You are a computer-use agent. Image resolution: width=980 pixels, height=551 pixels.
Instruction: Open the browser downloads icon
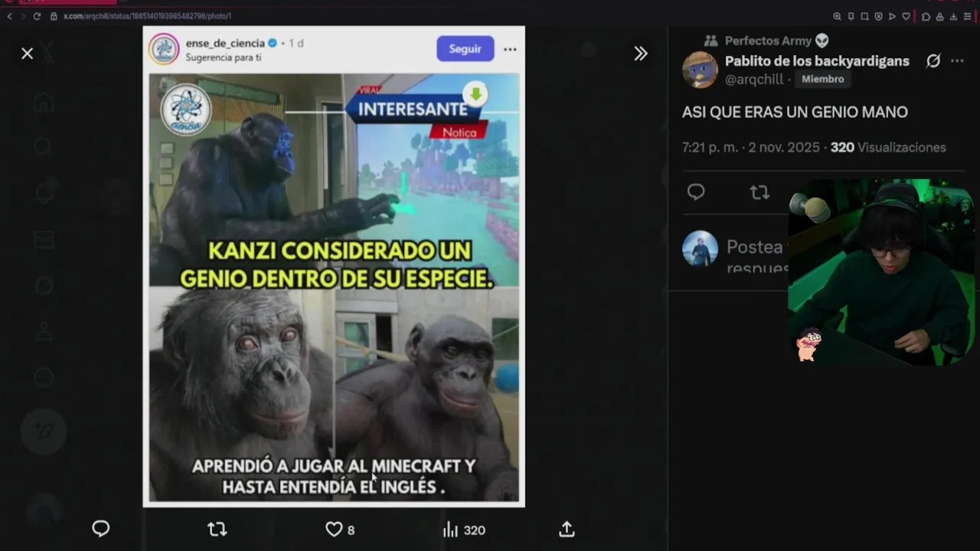(x=953, y=16)
